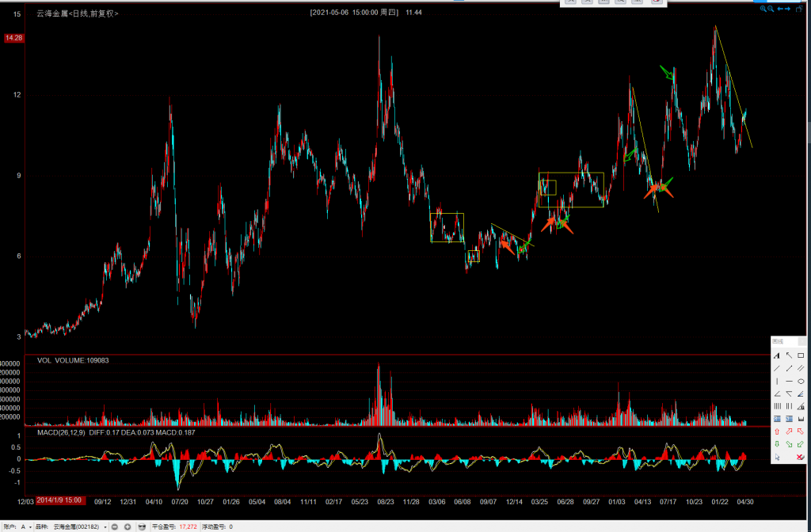Select the vertical line drawing tool

[x=777, y=381]
